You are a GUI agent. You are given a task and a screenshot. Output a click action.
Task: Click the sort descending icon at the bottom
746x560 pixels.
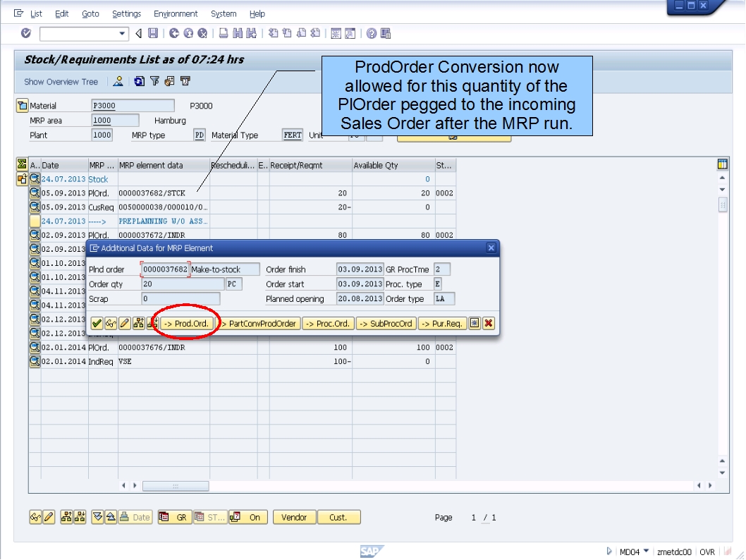pyautogui.click(x=99, y=517)
